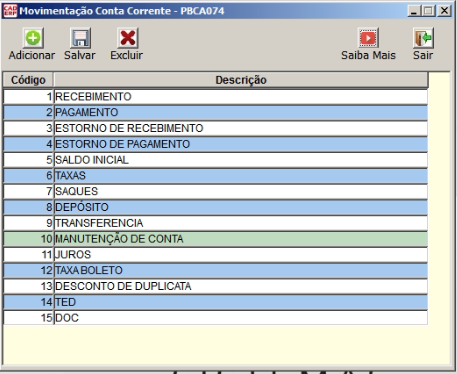Click the CAD ERP title bar icon
This screenshot has height=374, width=457.
[10, 11]
